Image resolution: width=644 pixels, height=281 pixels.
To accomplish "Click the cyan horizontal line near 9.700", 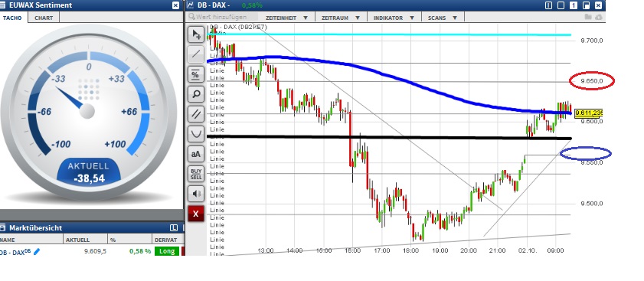I will (x=389, y=34).
